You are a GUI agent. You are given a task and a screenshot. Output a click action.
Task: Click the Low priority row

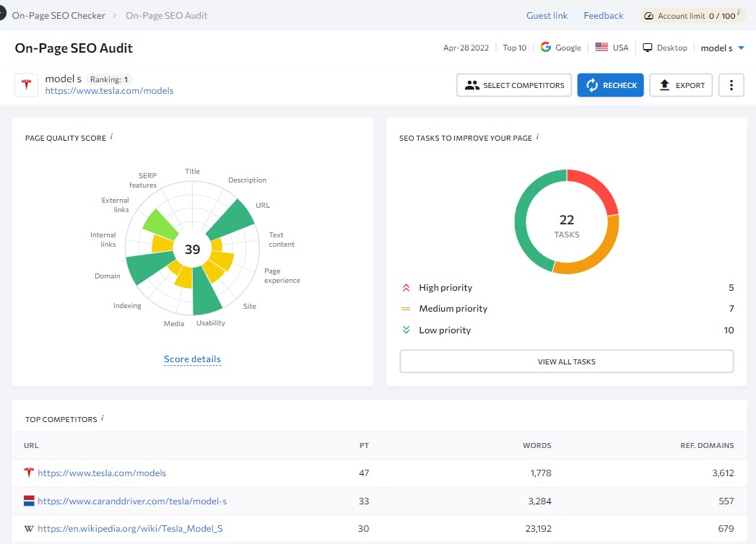pyautogui.click(x=567, y=330)
